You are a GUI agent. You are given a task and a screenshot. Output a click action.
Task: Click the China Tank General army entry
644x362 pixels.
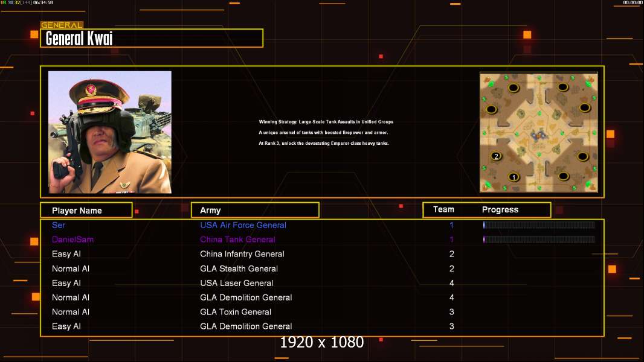[237, 240]
